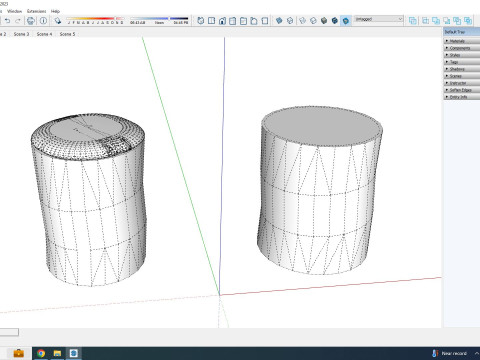The image size is (480, 360).
Task: Undo the last action
Action: (7, 21)
